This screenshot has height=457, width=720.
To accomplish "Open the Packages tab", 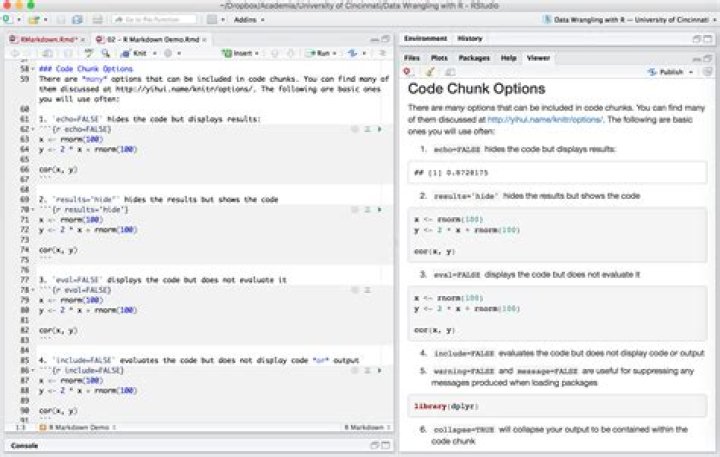I will click(x=474, y=58).
